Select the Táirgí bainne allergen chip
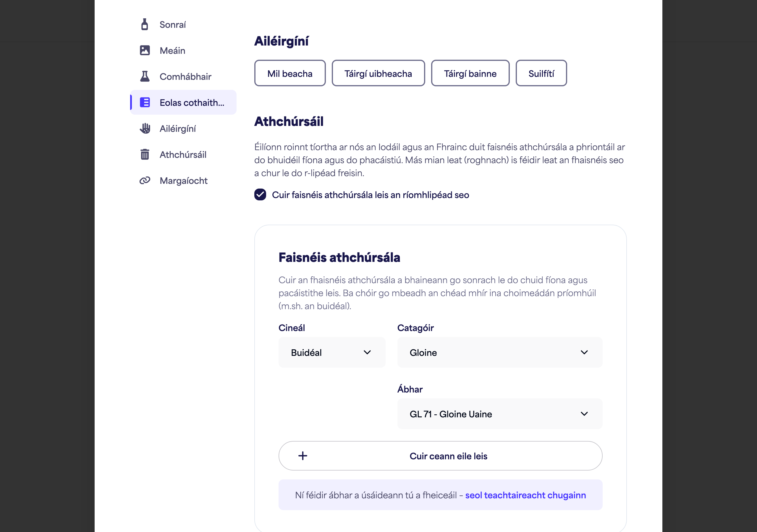This screenshot has width=757, height=532. click(x=470, y=73)
